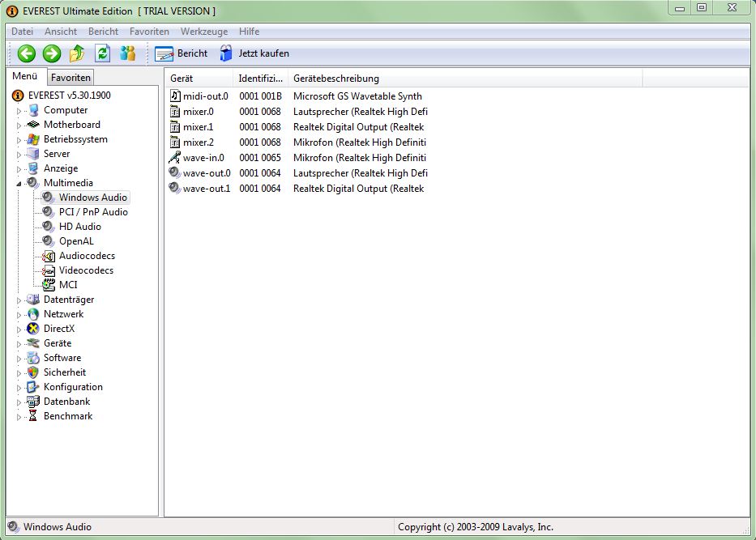Select the PCI / PnP Audio item
This screenshot has height=540, width=756.
coord(93,212)
